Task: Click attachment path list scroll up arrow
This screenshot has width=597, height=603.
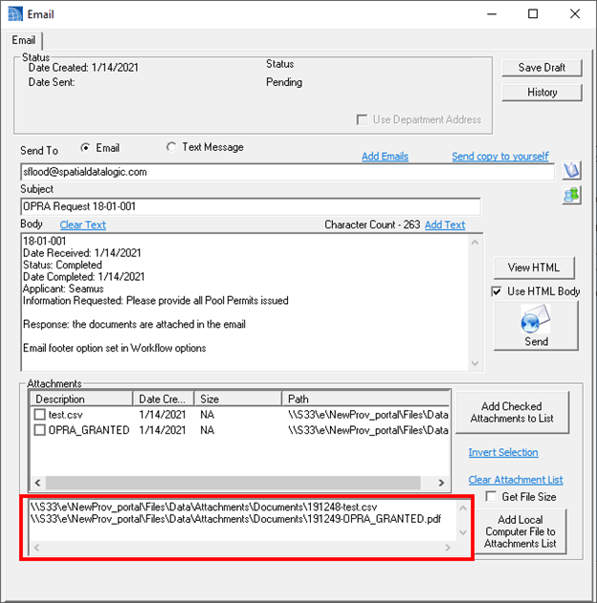Action: tap(463, 508)
